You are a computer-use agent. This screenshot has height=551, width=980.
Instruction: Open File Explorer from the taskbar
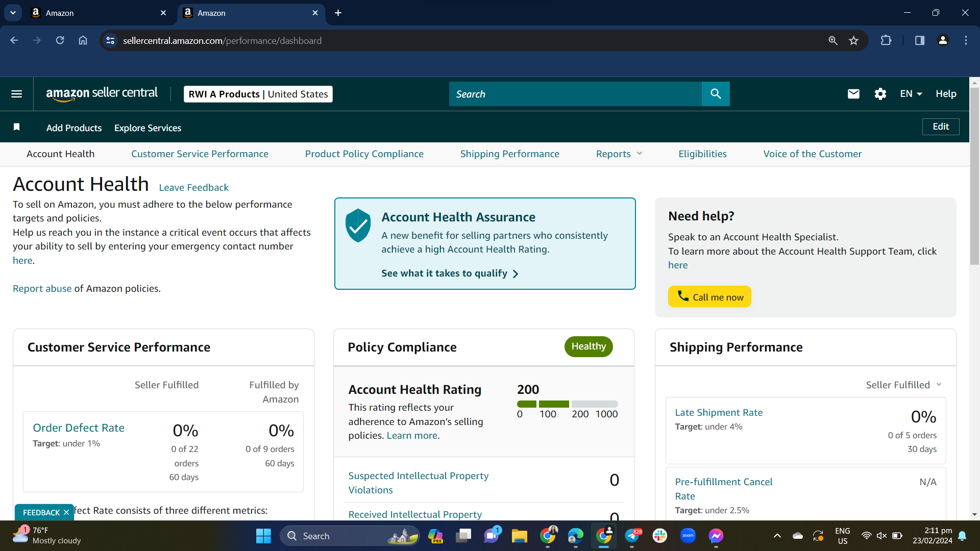point(520,536)
